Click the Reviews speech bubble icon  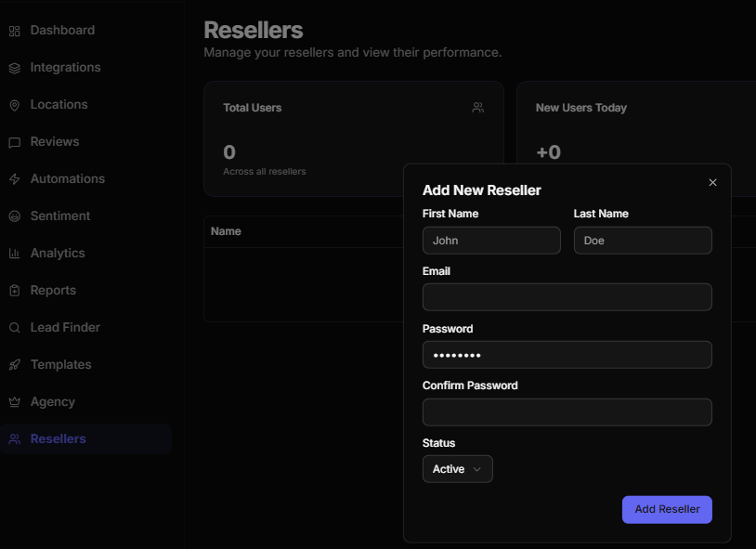14,142
